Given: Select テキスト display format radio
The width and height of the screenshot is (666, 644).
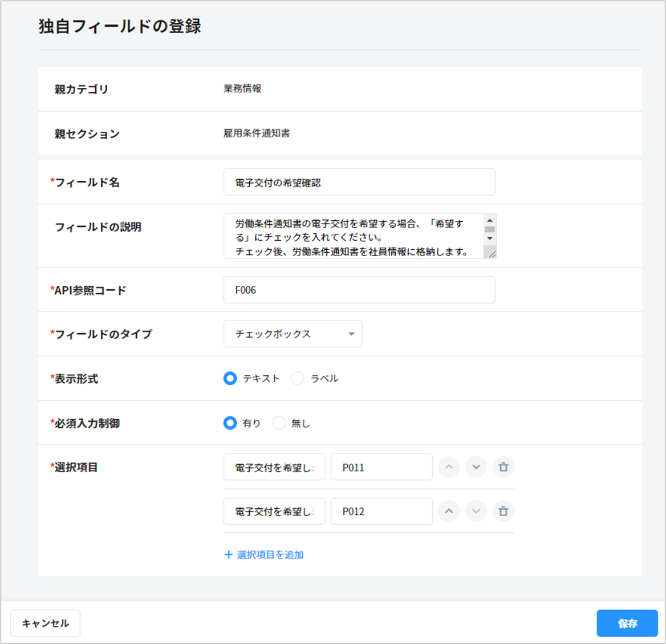Looking at the screenshot, I should [230, 378].
